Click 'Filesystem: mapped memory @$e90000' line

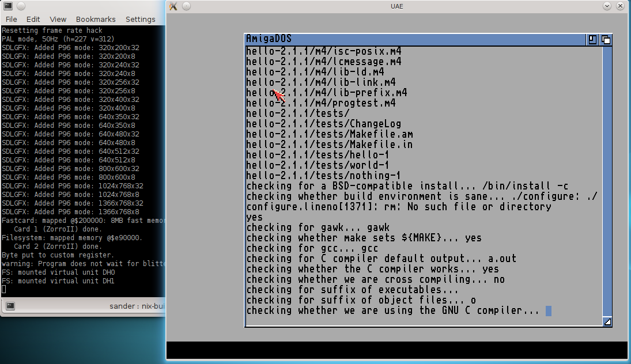[72, 238]
